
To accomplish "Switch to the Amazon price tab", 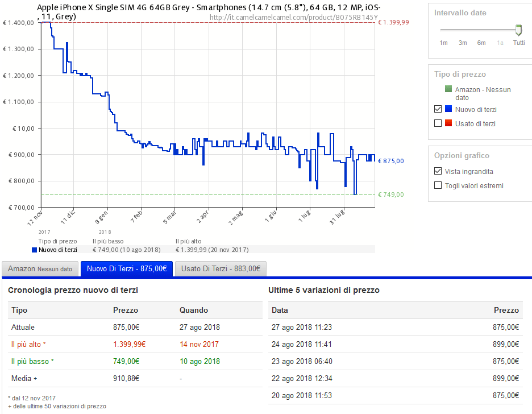I will tap(40, 268).
